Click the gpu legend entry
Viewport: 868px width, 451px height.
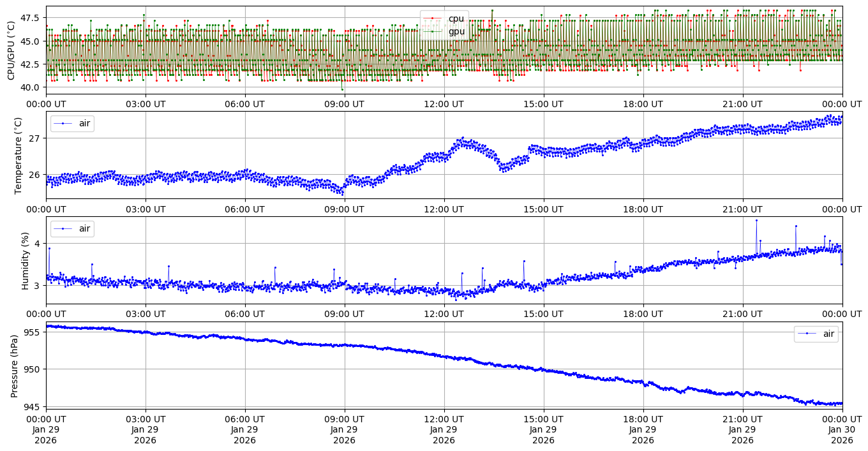tap(456, 31)
